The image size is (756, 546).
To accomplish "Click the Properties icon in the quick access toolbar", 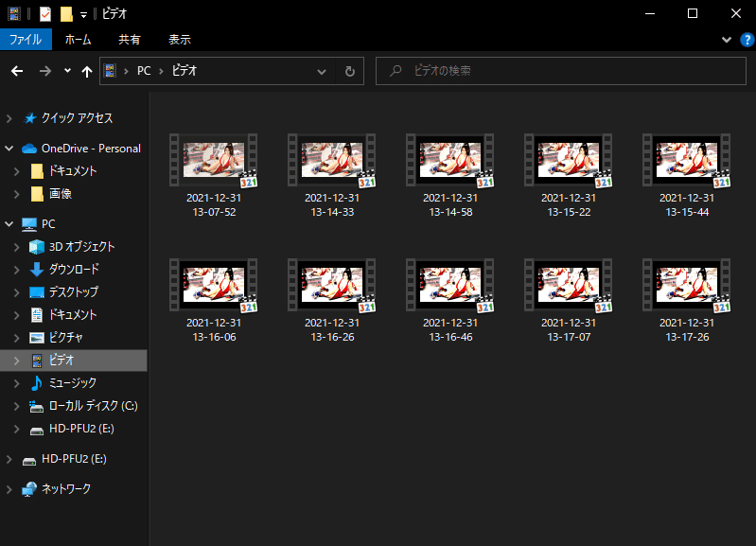I will (x=44, y=14).
